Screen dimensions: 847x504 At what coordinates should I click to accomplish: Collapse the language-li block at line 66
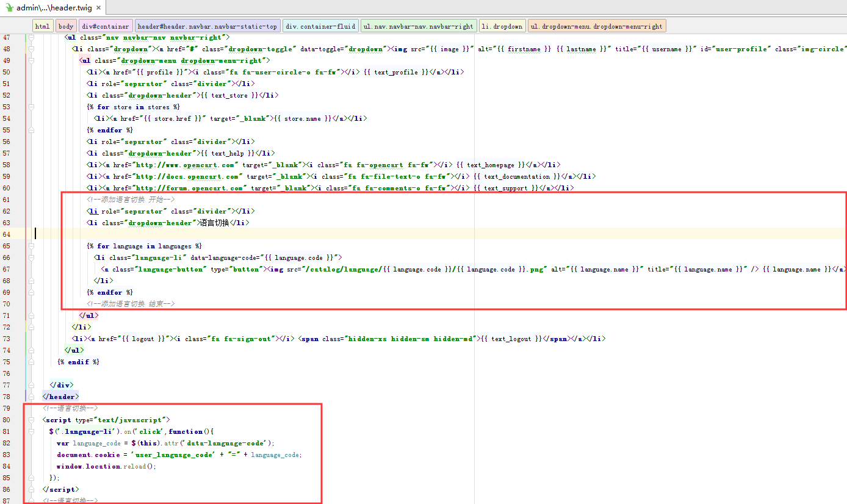(31, 257)
